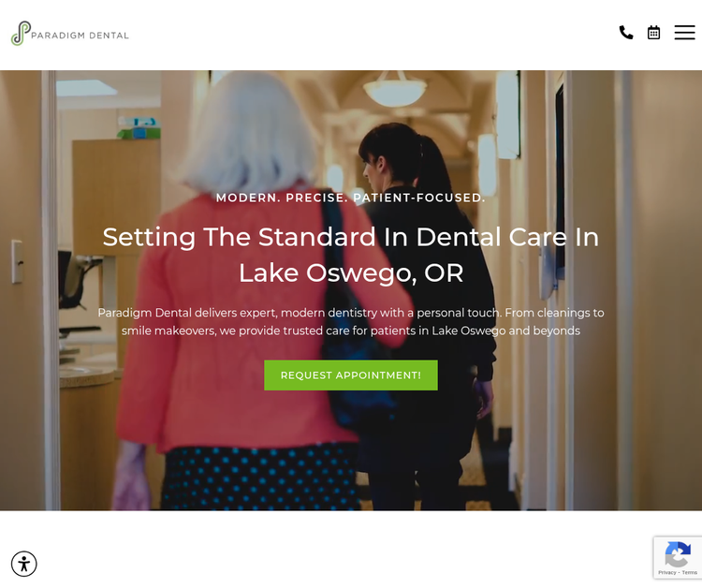The height and width of the screenshot is (588, 702).
Task: Click the Paradigm Dental logo text
Action: 80,36
